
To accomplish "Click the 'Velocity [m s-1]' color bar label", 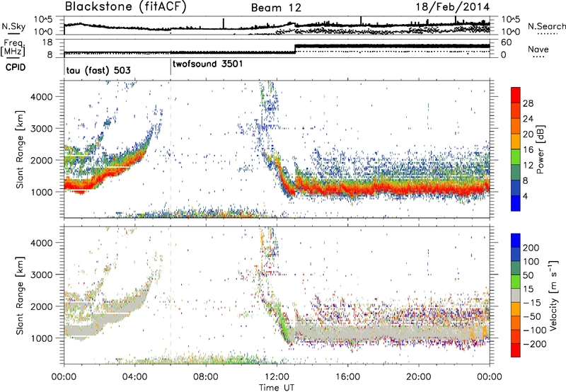I will click(x=553, y=295).
